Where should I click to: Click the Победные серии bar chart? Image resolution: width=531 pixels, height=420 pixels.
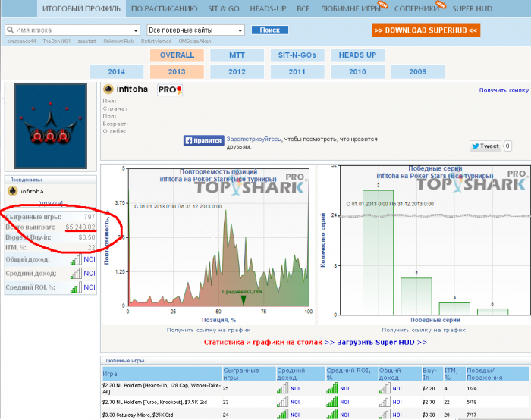426,245
